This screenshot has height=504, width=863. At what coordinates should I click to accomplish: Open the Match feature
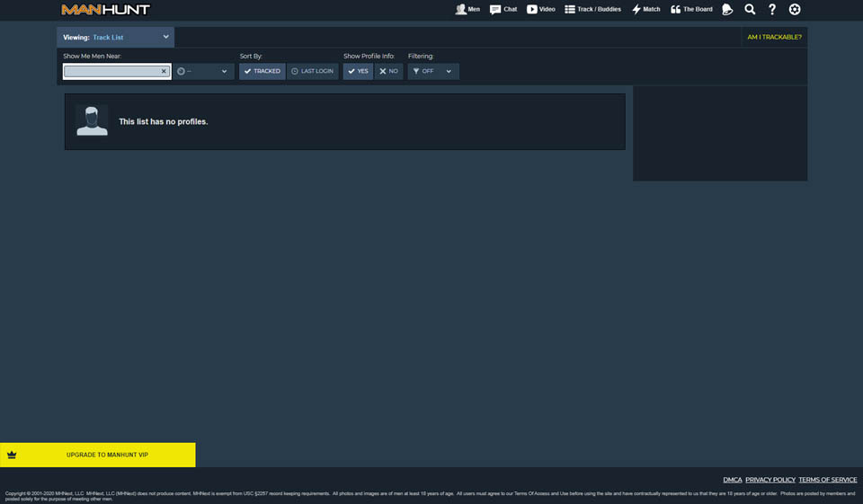pyautogui.click(x=645, y=9)
